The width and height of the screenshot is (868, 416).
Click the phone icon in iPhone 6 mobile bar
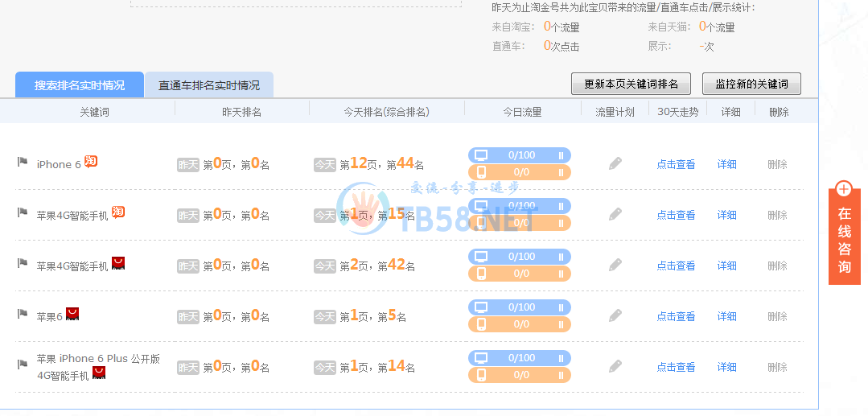[x=481, y=172]
